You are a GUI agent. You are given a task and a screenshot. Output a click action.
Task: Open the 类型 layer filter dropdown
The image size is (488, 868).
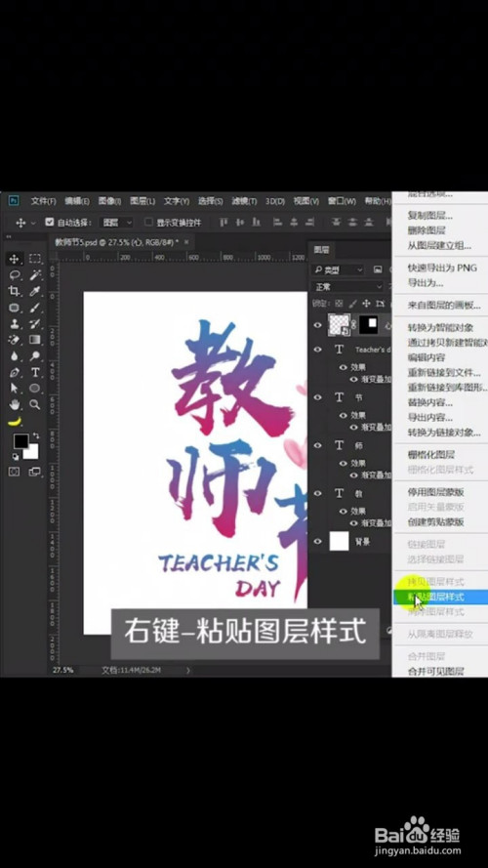(x=338, y=269)
